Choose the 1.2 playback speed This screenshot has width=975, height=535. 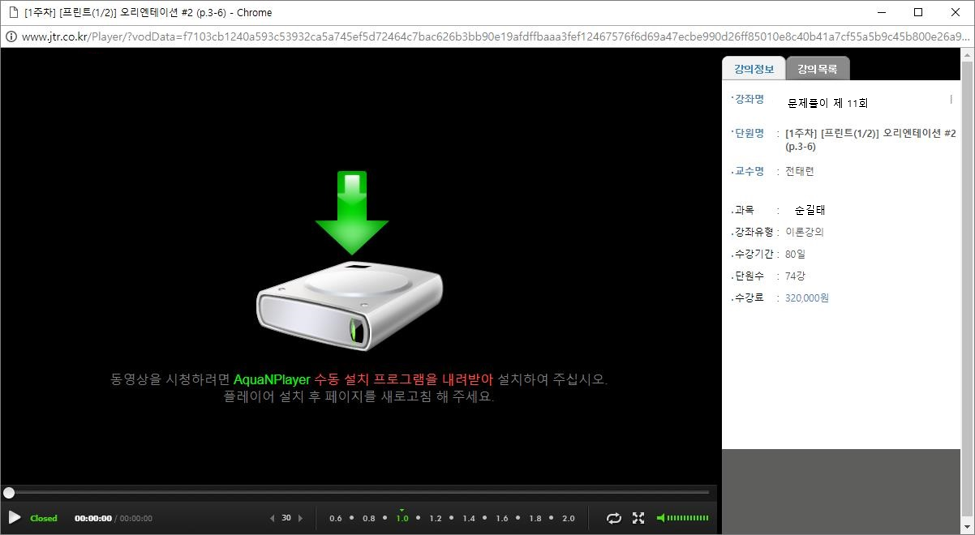coord(435,518)
